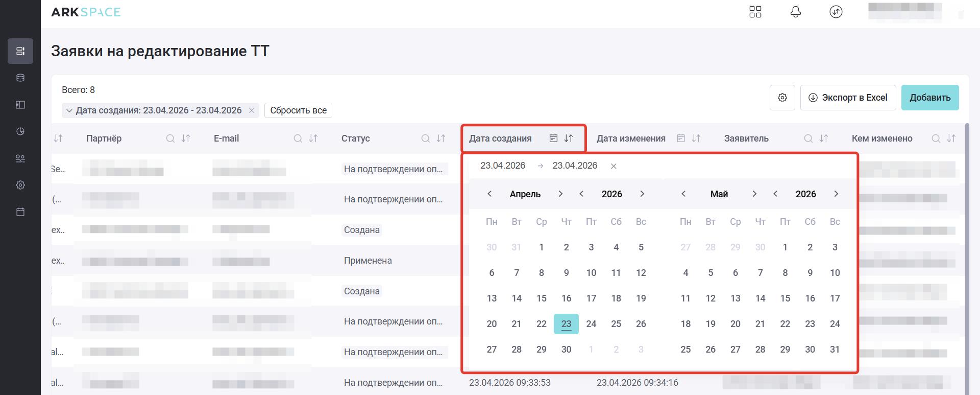Click search icon in Партнёр column
Viewport: 980px width, 395px height.
pyautogui.click(x=170, y=138)
